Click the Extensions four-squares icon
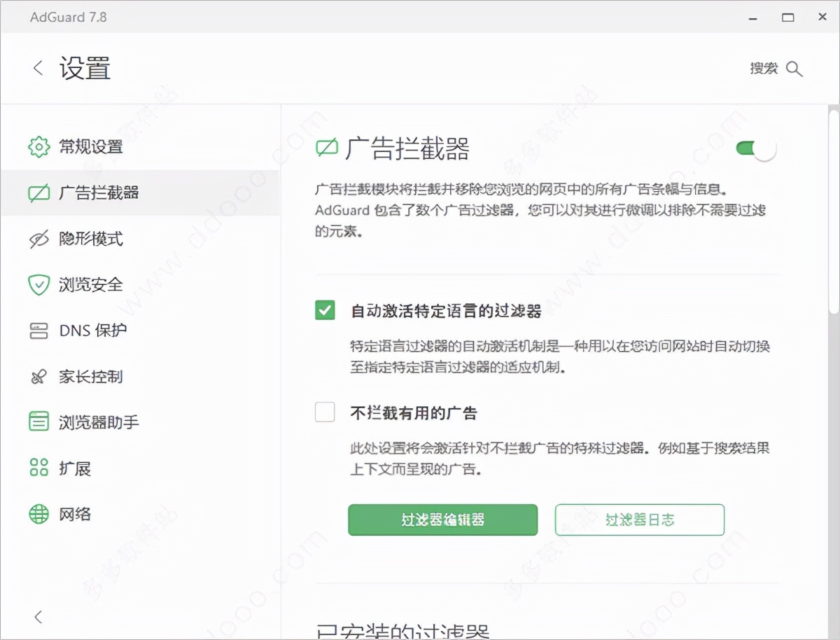This screenshot has height=640, width=840. pos(38,468)
